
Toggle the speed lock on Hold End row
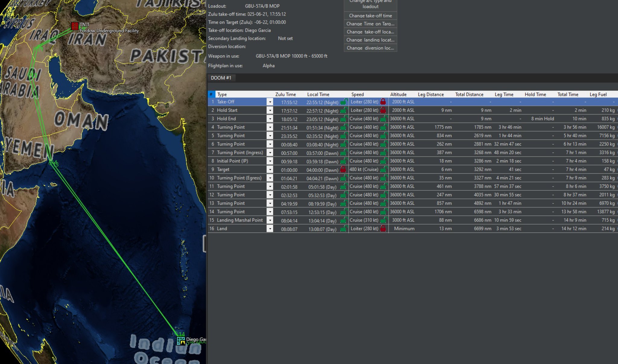point(383,119)
